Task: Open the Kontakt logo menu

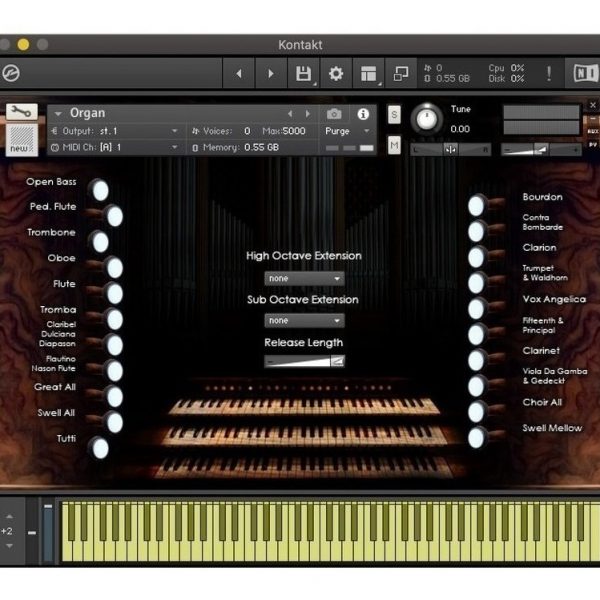Action: [11, 73]
